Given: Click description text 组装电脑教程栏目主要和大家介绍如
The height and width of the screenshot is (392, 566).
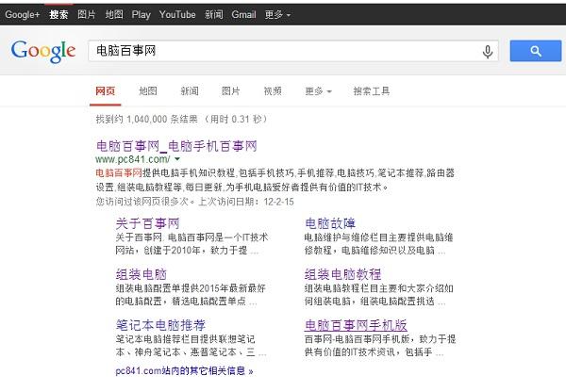Looking at the screenshot, I should pos(378,288).
